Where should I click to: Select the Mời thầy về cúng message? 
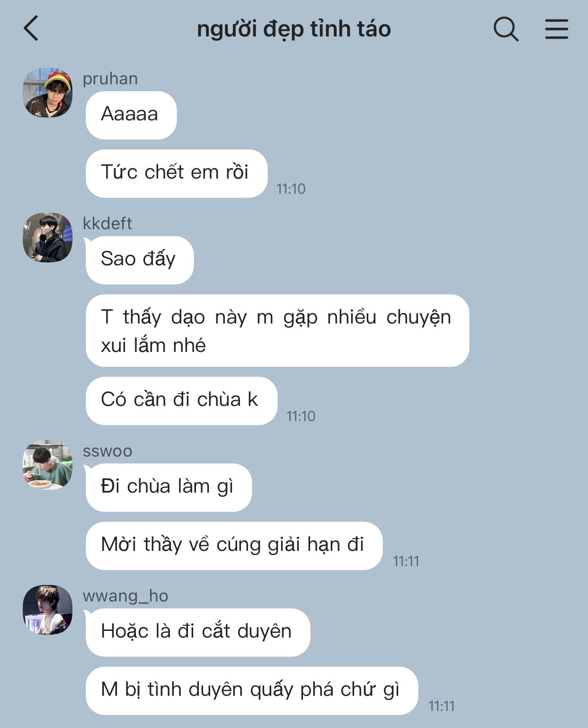(x=234, y=546)
